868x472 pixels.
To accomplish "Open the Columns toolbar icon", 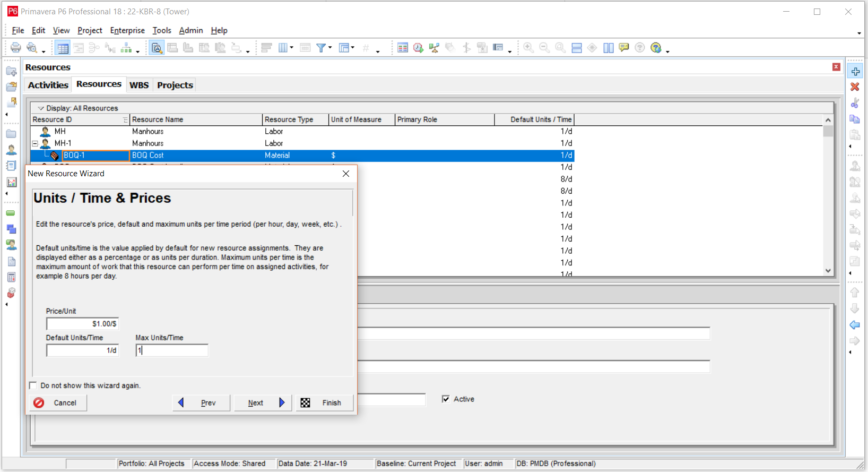I will [x=283, y=48].
